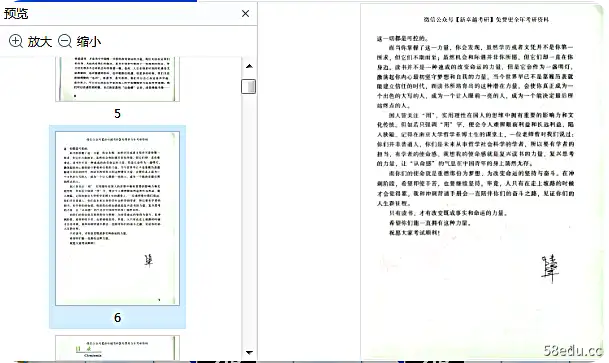Select the page 5 thumbnail

pyautogui.click(x=117, y=79)
